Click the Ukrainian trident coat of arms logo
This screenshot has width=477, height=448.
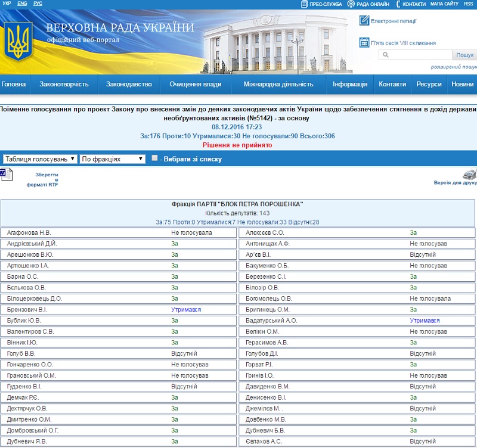click(18, 40)
